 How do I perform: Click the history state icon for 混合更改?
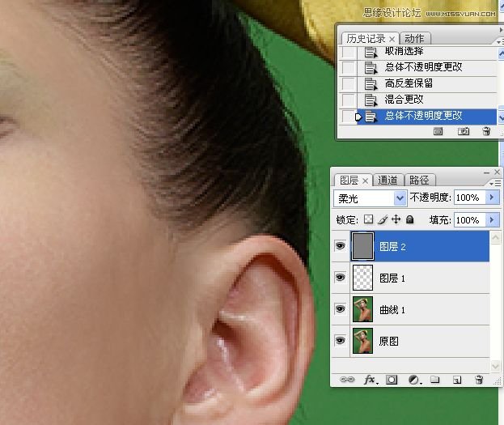pos(371,100)
